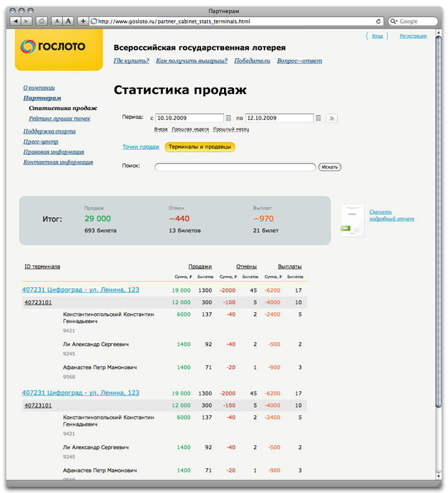Go to browser home page icon
The height and width of the screenshot is (493, 448).
(41, 21)
